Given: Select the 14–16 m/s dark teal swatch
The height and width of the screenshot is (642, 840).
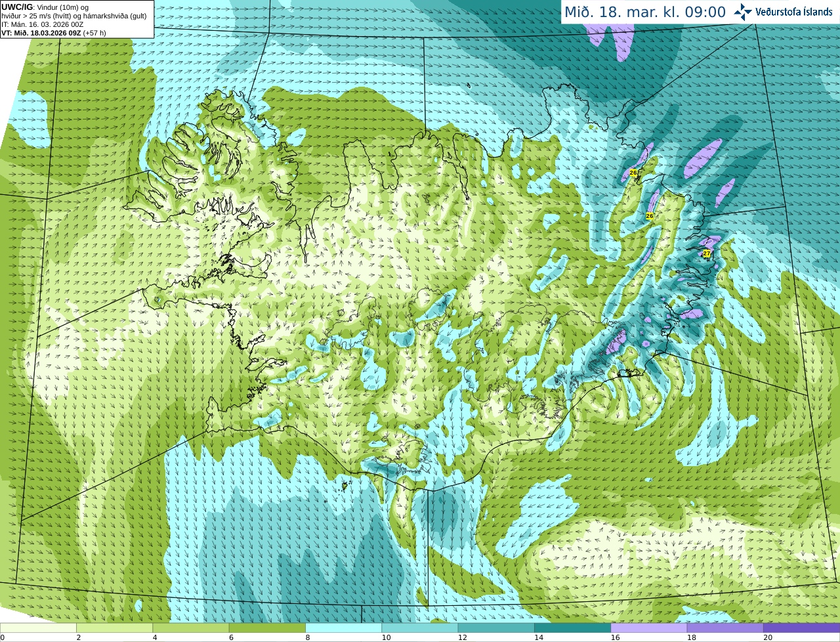Looking at the screenshot, I should point(572,628).
